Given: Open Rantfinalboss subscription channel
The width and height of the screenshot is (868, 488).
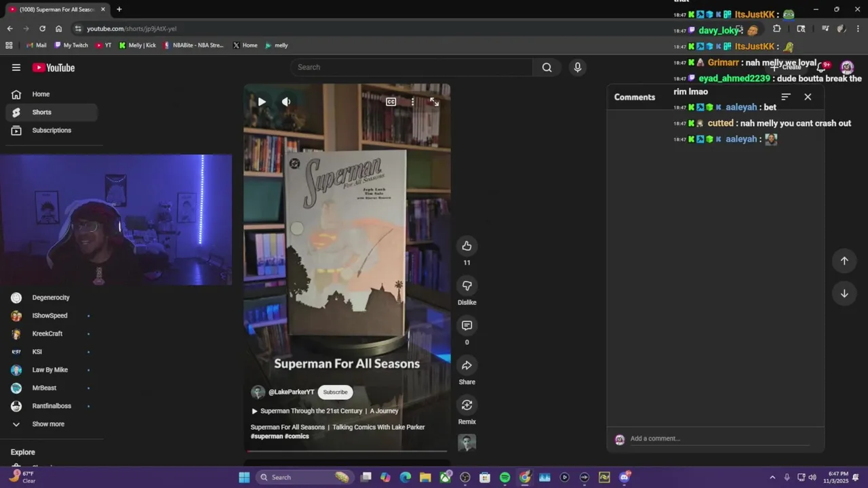Looking at the screenshot, I should click(x=52, y=406).
